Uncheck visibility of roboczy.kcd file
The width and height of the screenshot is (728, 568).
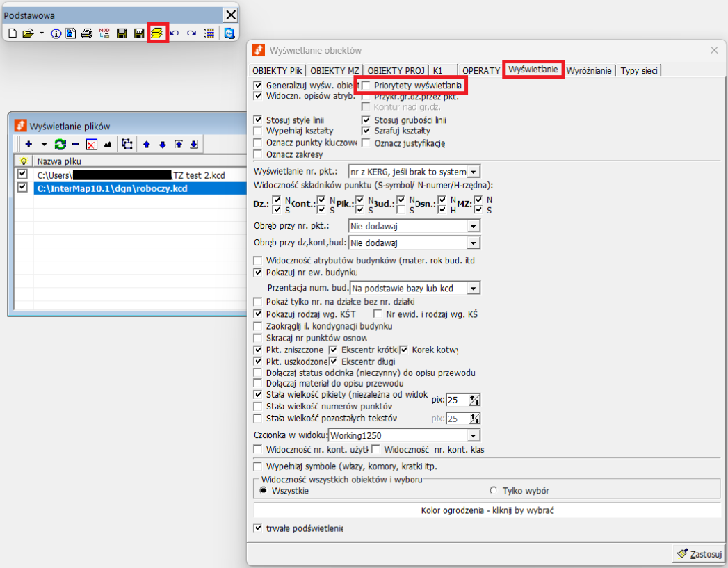[x=22, y=188]
